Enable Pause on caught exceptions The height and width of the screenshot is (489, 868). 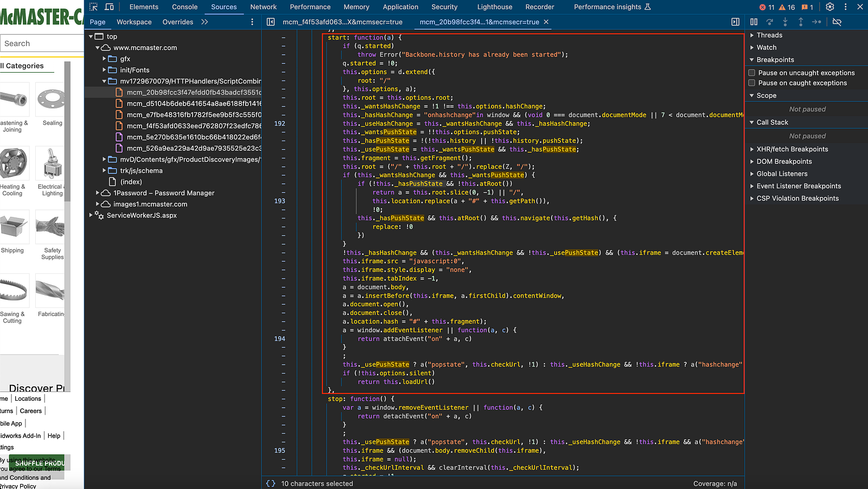tap(752, 83)
